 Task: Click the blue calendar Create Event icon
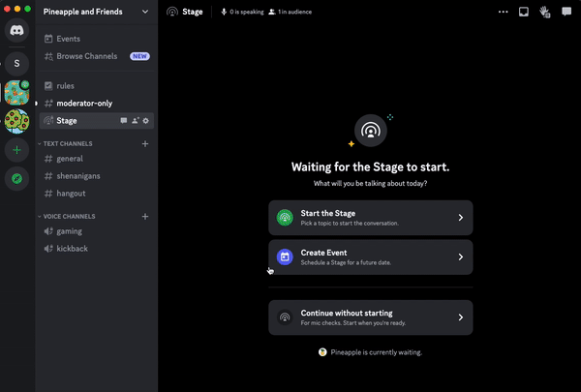285,256
